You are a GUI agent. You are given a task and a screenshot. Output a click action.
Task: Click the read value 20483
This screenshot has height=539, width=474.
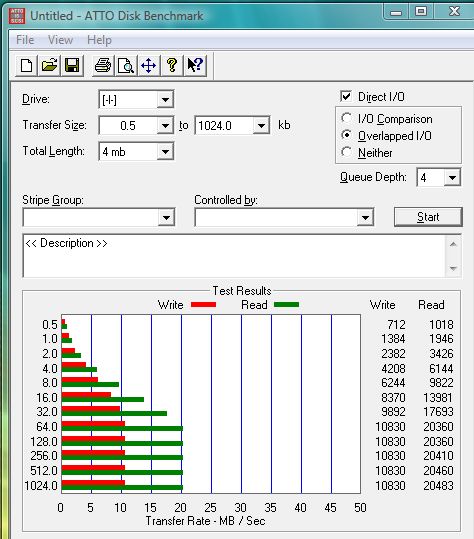[438, 486]
